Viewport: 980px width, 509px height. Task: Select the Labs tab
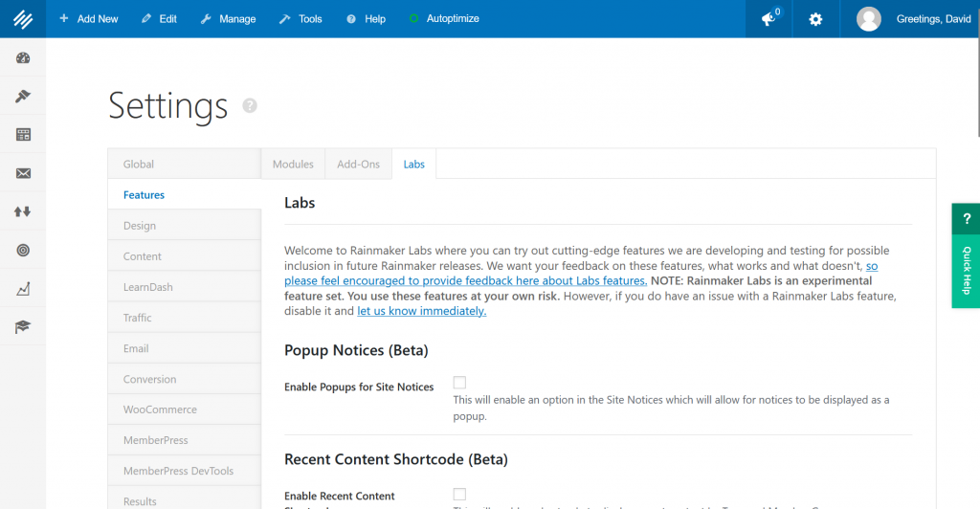click(x=413, y=164)
